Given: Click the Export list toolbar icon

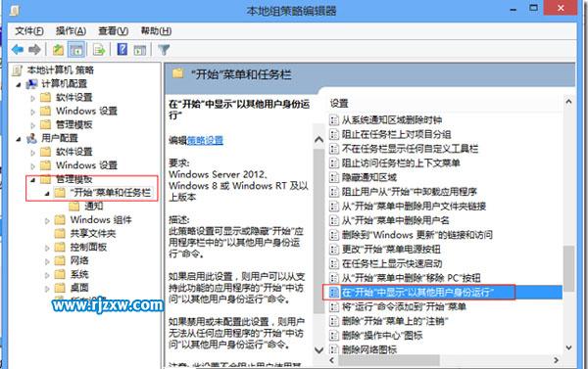Looking at the screenshot, I should tap(99, 50).
